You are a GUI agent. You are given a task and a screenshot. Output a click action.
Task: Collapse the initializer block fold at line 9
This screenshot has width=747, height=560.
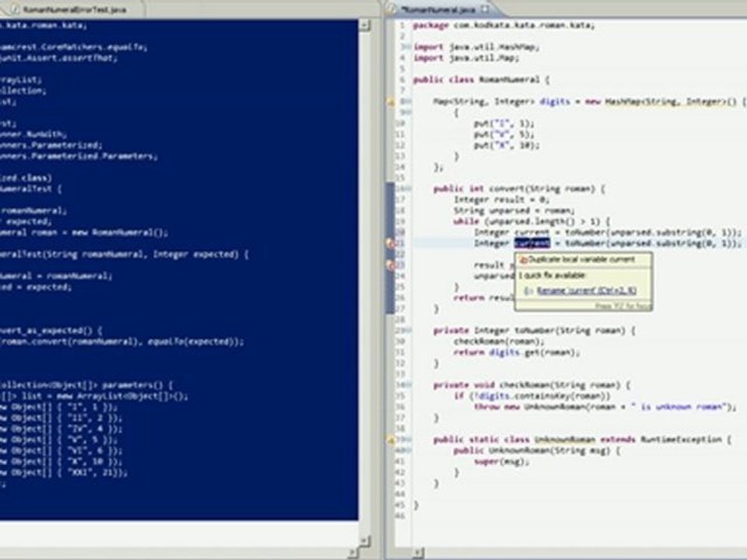tap(409, 112)
